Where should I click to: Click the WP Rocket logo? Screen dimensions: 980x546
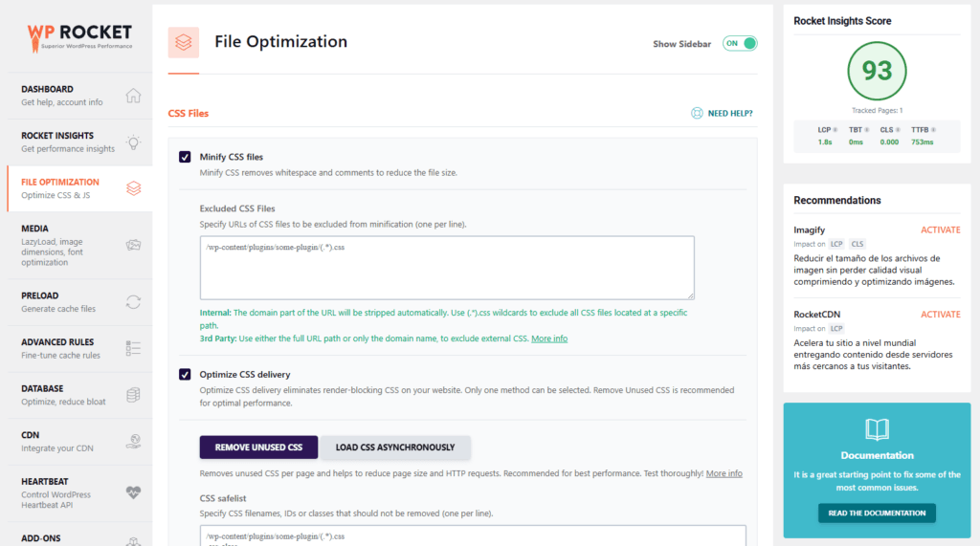tap(79, 37)
